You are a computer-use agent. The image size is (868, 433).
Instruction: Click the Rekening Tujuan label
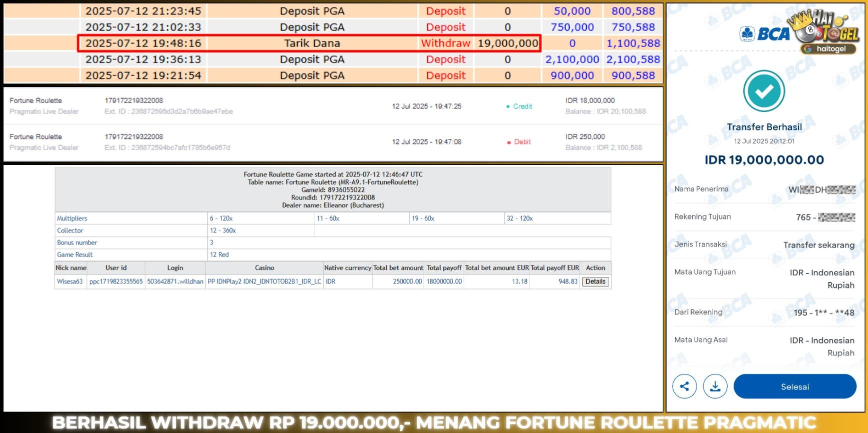(x=703, y=216)
